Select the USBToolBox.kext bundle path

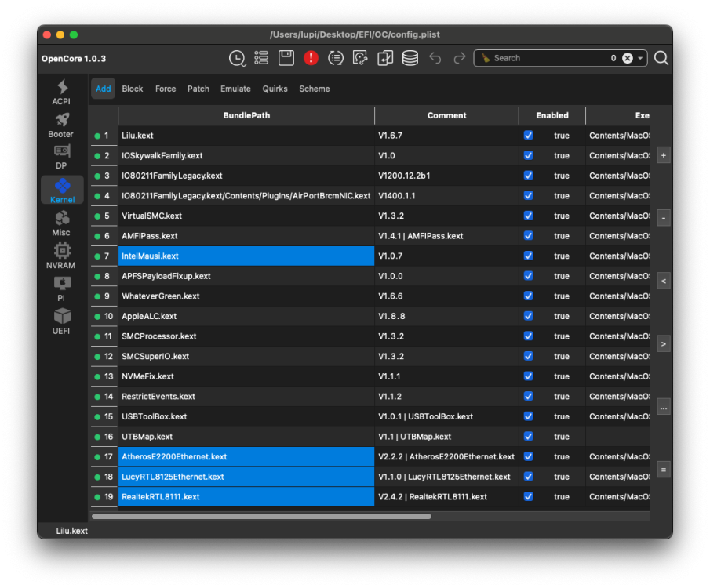pyautogui.click(x=246, y=416)
